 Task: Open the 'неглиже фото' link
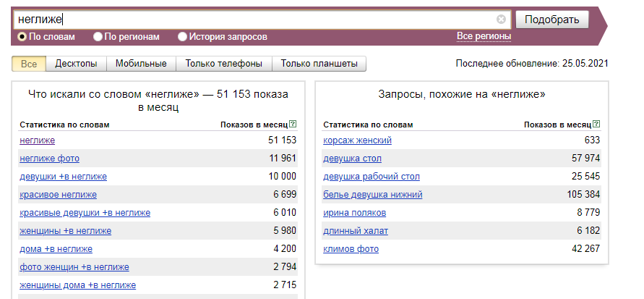point(49,159)
